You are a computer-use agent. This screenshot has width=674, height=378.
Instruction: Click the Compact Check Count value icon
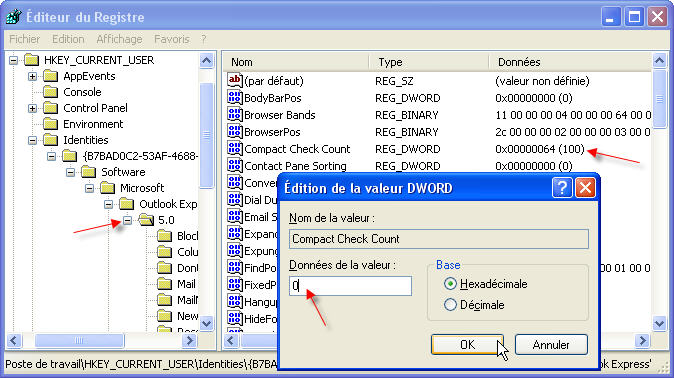pyautogui.click(x=235, y=148)
